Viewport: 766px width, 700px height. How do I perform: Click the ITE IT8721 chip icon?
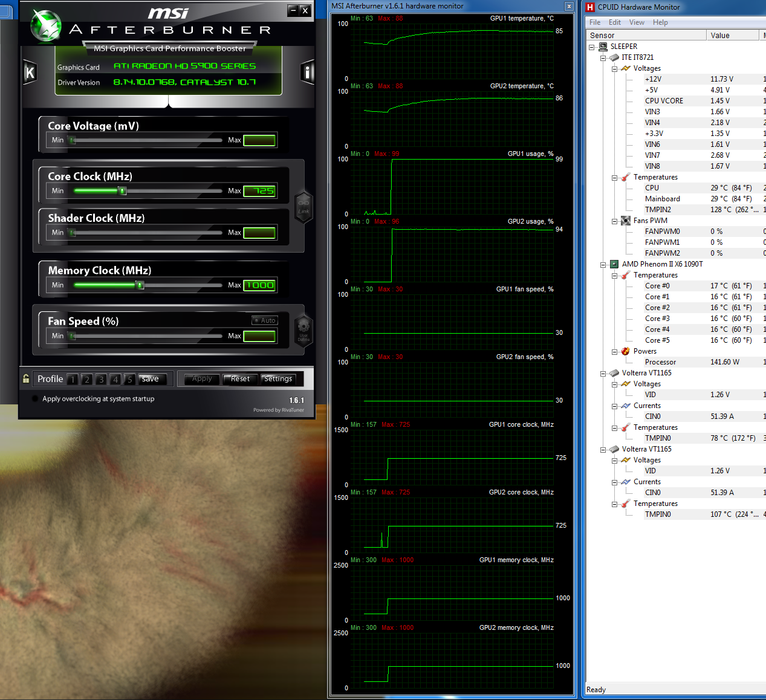(614, 57)
